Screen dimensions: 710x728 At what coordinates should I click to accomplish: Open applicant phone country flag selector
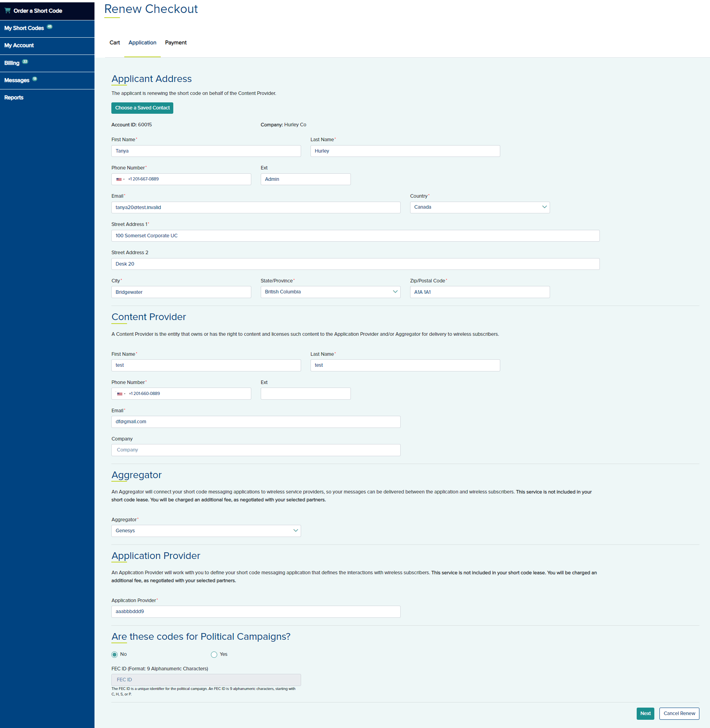tap(120, 179)
